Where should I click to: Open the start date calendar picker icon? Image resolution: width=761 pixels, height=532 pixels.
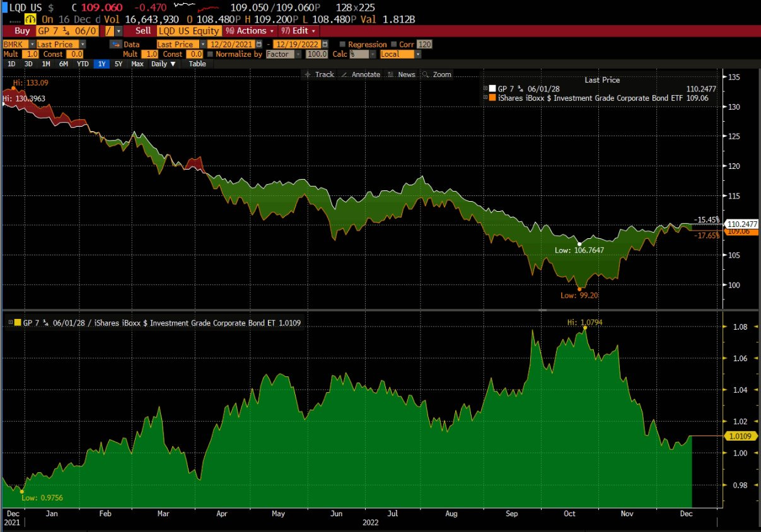pyautogui.click(x=259, y=44)
